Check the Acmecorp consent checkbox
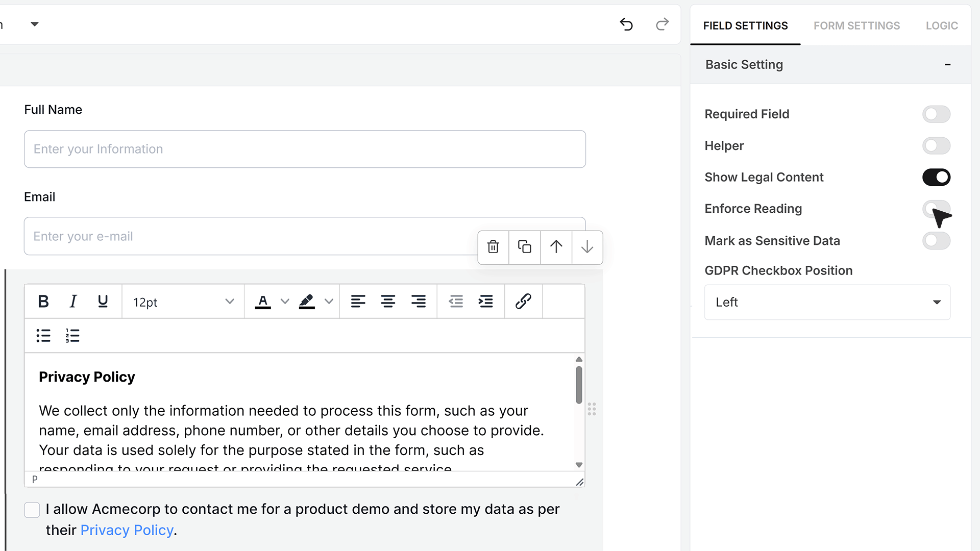 point(32,510)
